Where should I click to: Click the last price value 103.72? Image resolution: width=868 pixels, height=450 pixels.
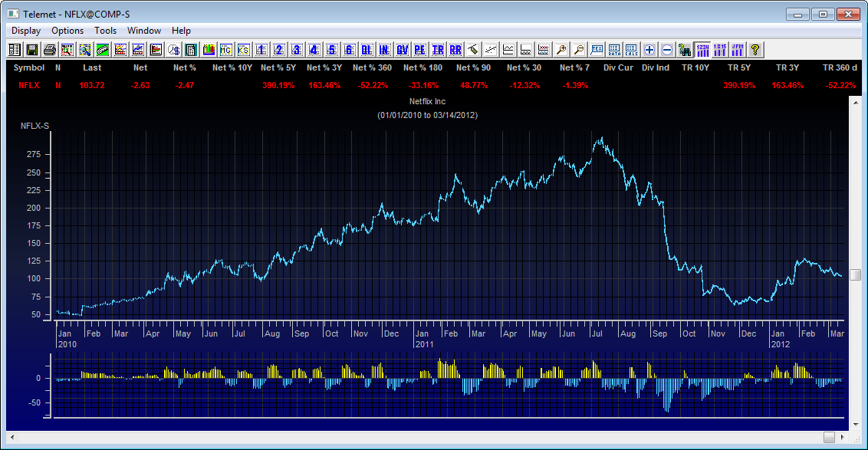coord(92,85)
